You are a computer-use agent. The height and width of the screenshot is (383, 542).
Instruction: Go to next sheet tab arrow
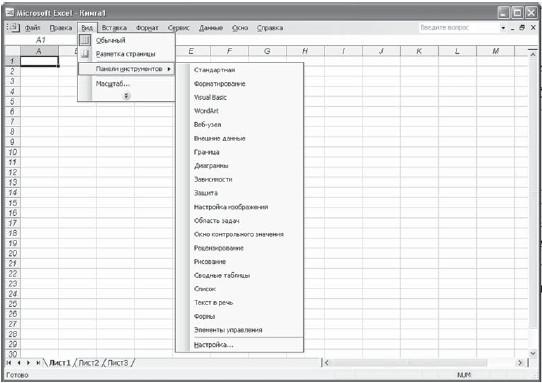pos(28,363)
